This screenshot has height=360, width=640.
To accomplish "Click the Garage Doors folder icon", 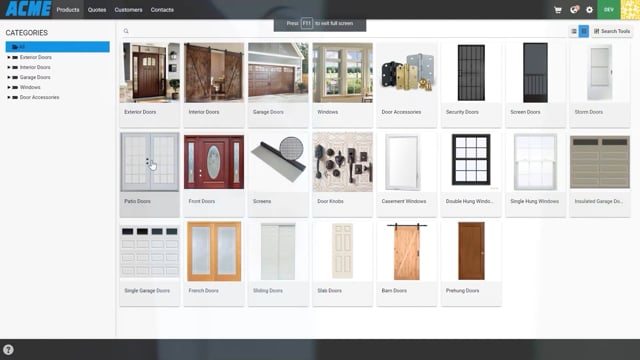I will 15,77.
